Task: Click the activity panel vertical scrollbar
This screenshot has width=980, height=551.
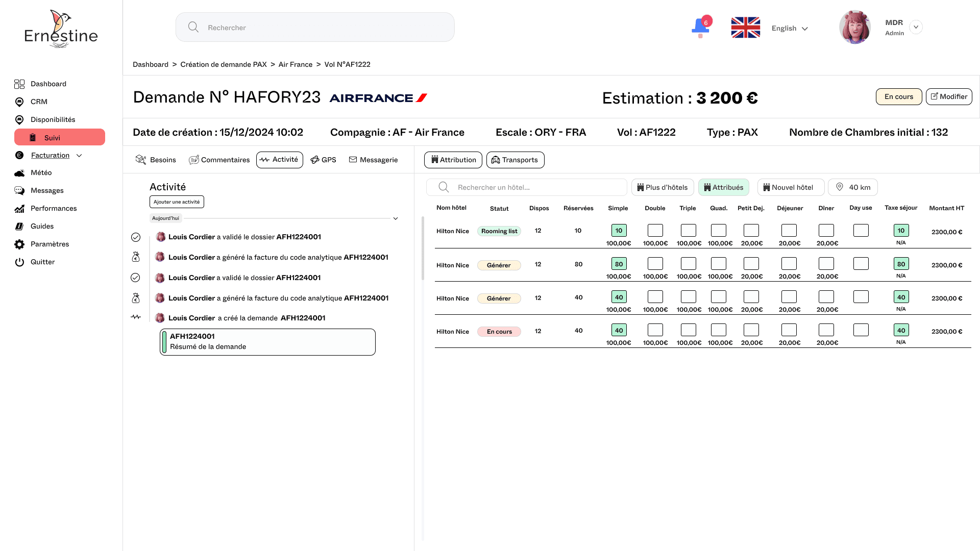Action: (423, 248)
